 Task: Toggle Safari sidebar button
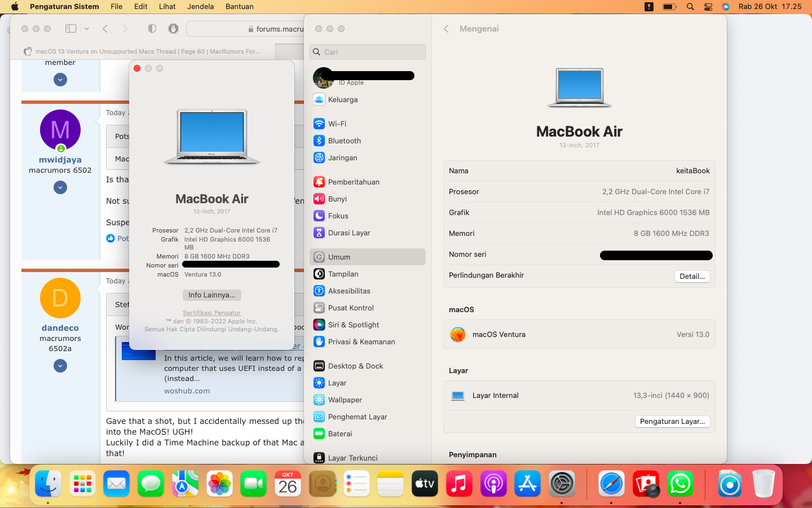click(x=70, y=28)
